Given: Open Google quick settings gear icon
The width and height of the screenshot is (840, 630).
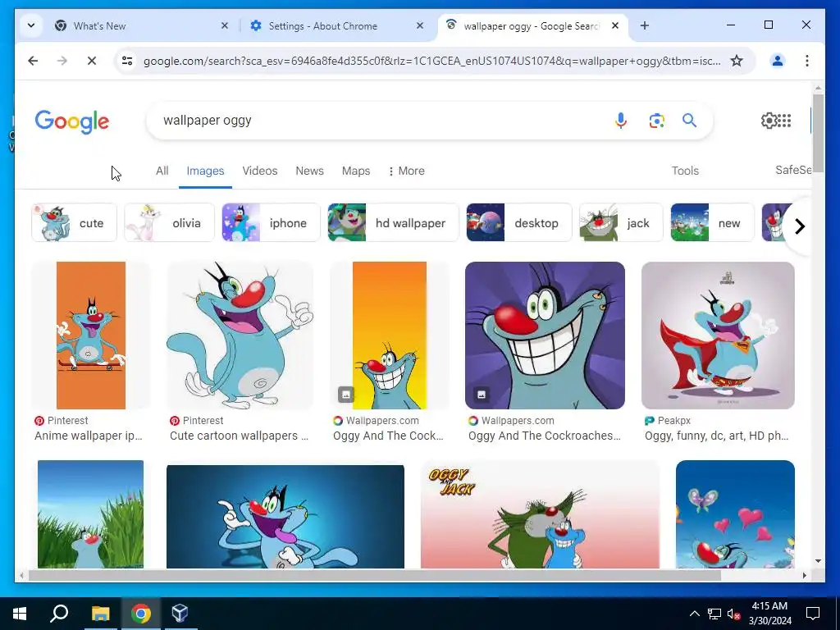Looking at the screenshot, I should point(769,121).
